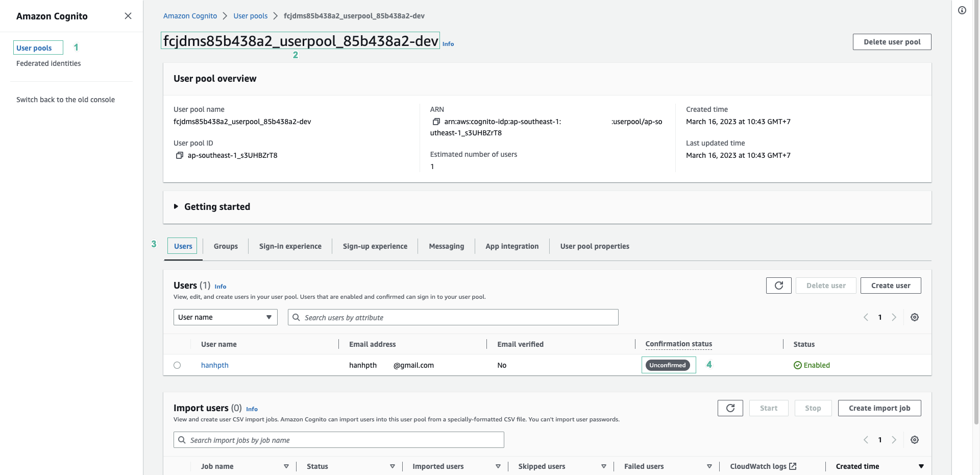Switch to the Groups tab
Screen dimensions: 980x475
pyautogui.click(x=226, y=246)
